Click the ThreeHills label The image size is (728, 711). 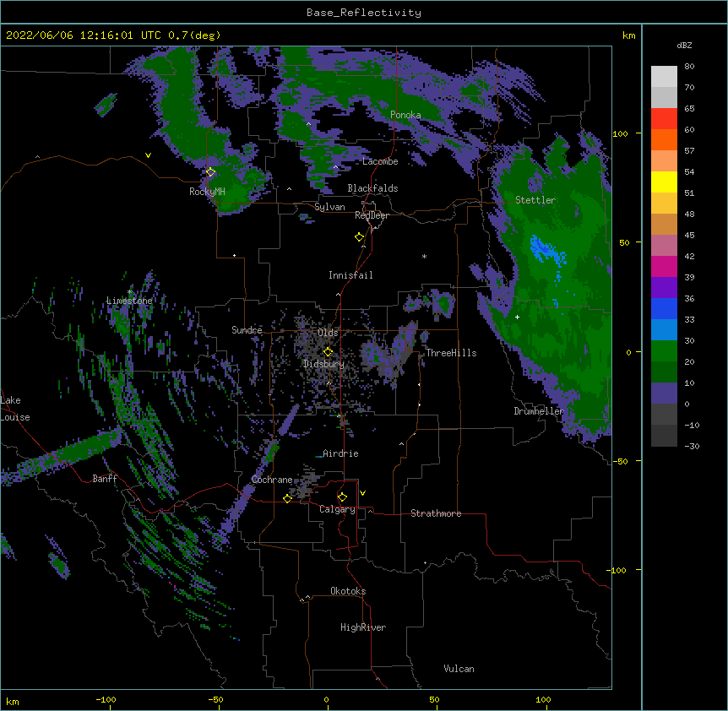(451, 353)
